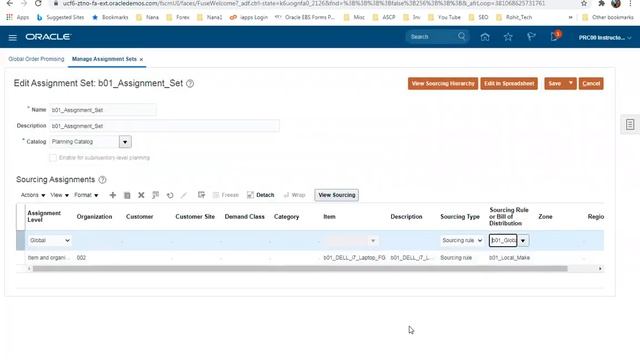Open the Bookmarks folder in bookmarks bar

110,18
